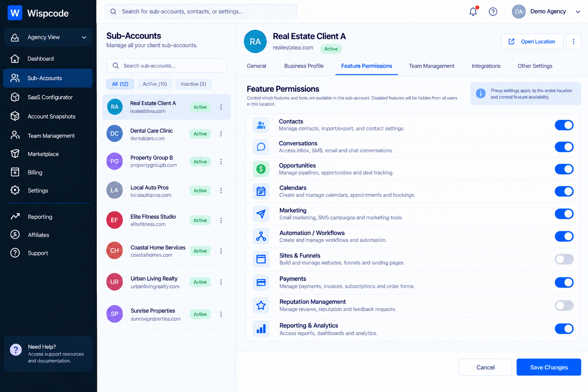588x392 pixels.
Task: Click the Need Help question icon
Action: click(16, 350)
